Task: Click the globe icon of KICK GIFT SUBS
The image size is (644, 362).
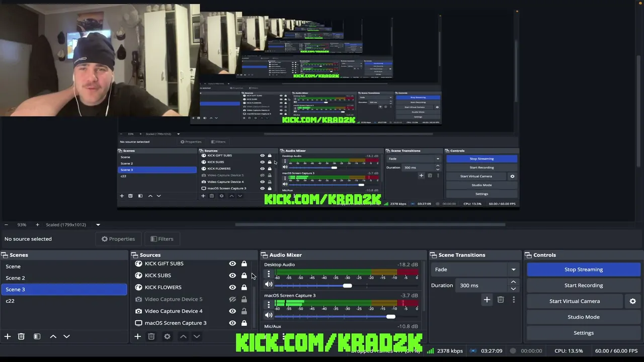Action: pos(138,263)
